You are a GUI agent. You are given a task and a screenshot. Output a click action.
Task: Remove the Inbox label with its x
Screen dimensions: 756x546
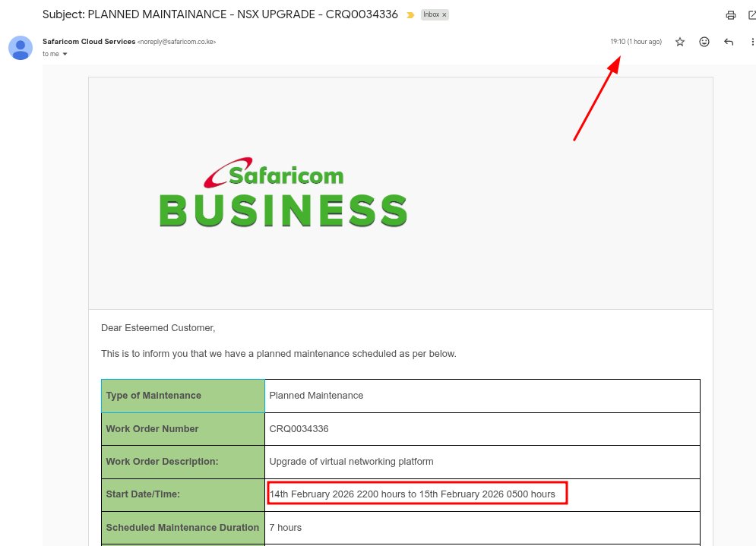click(x=444, y=15)
